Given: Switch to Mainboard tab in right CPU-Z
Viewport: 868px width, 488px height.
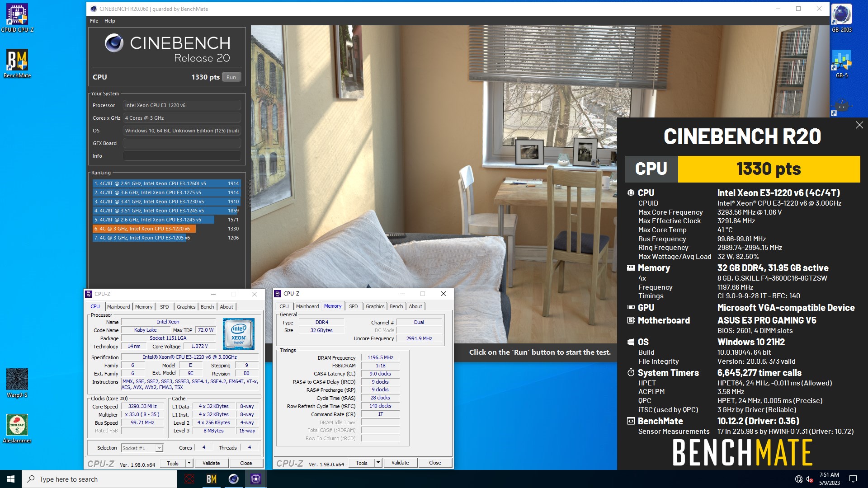Looking at the screenshot, I should tap(307, 306).
